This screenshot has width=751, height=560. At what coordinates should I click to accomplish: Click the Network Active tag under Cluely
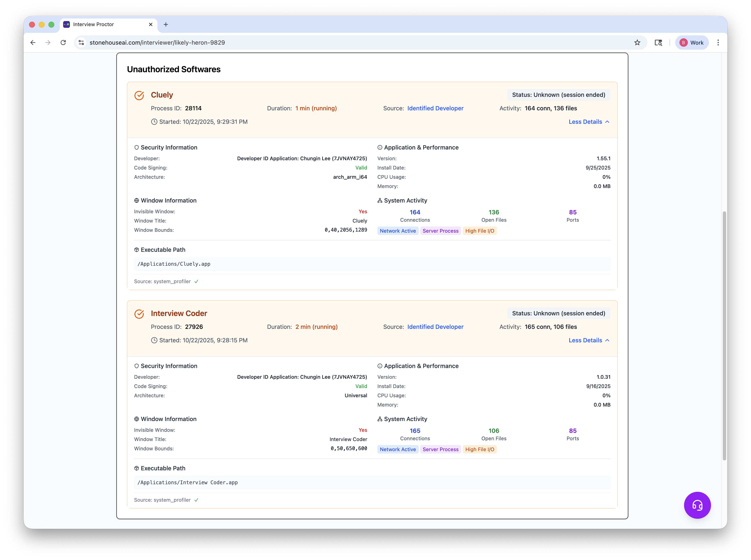(x=398, y=231)
